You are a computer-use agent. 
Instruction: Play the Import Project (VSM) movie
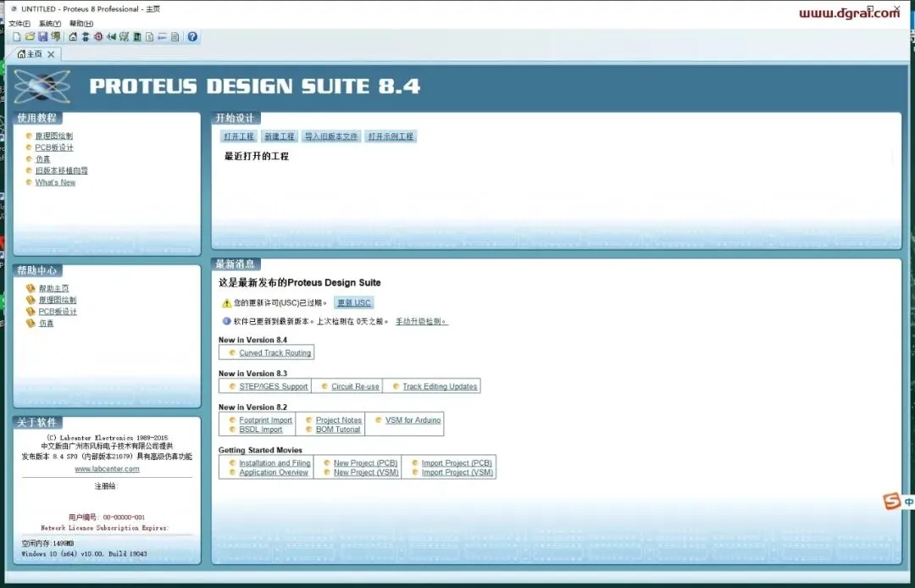[457, 473]
